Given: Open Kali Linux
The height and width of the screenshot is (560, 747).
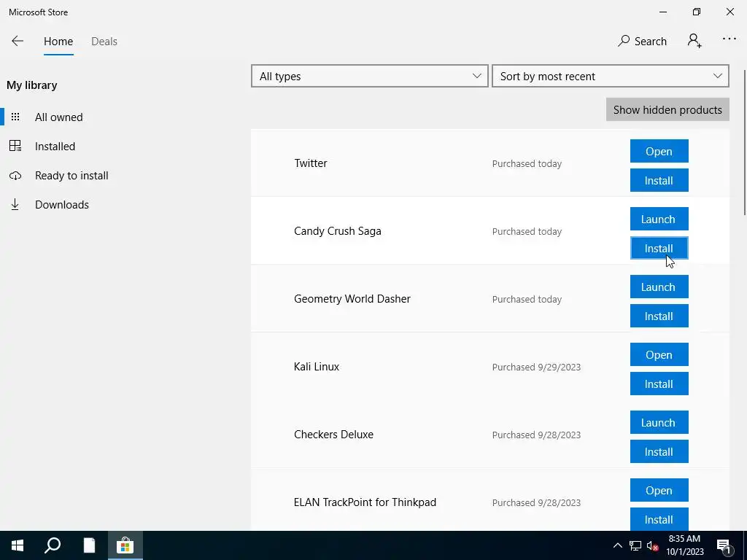Looking at the screenshot, I should [x=659, y=355].
